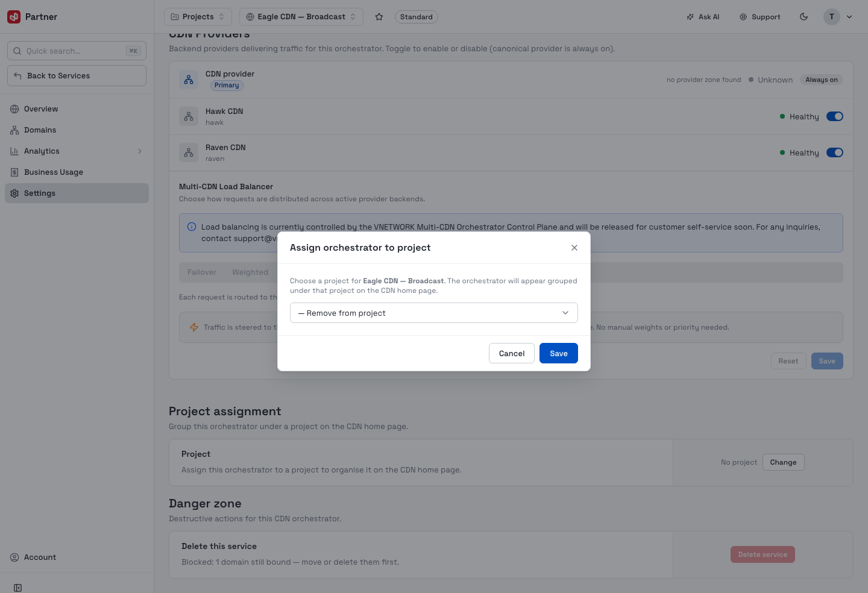Open Eagle CDN — Broadcast service switcher
This screenshot has height=593, width=868.
pos(301,17)
